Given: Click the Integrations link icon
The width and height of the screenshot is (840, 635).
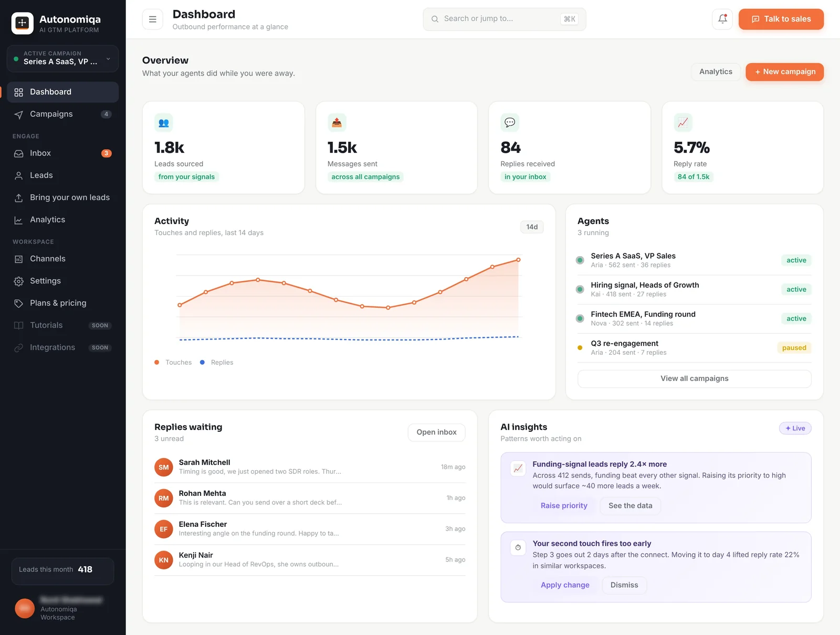Looking at the screenshot, I should pos(19,347).
